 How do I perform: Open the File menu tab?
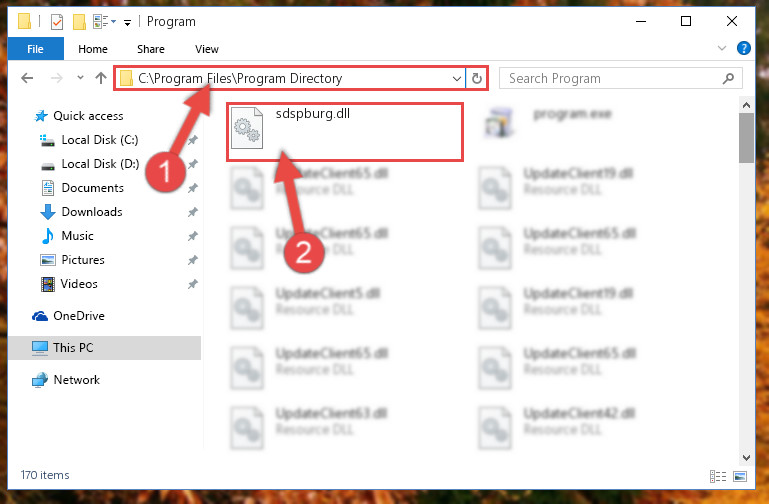35,49
